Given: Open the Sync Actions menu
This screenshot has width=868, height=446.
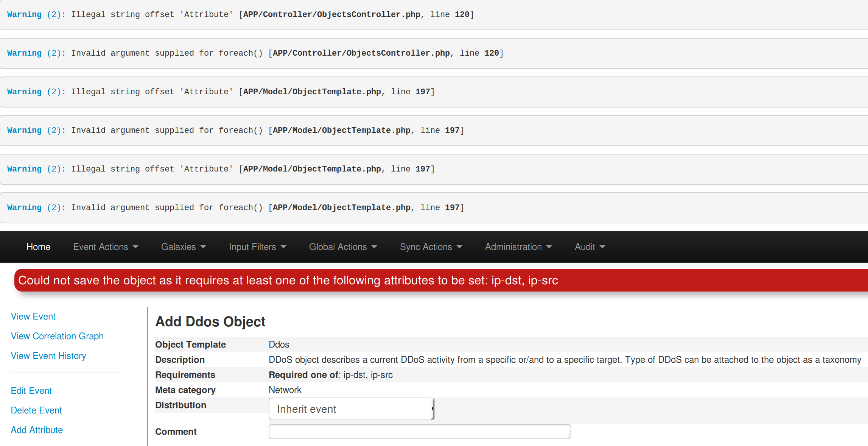Looking at the screenshot, I should (431, 247).
